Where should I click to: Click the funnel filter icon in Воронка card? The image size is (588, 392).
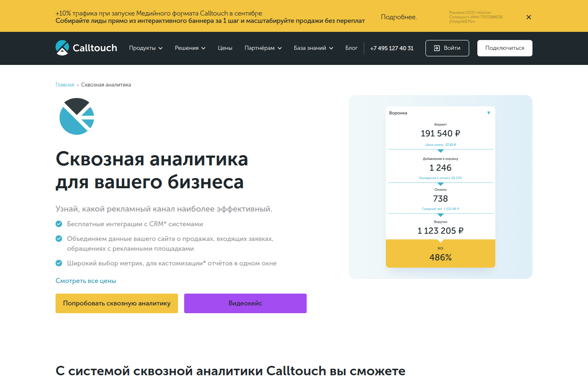488,113
